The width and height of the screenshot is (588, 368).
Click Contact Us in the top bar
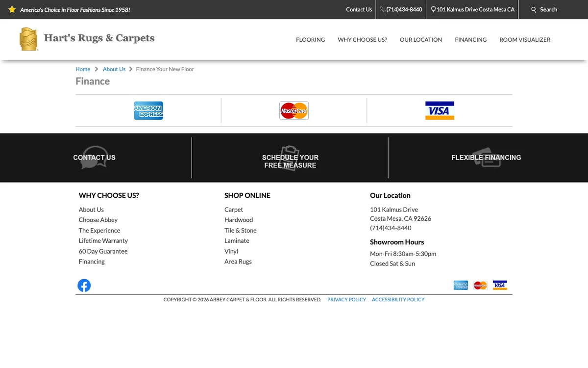pos(359,9)
